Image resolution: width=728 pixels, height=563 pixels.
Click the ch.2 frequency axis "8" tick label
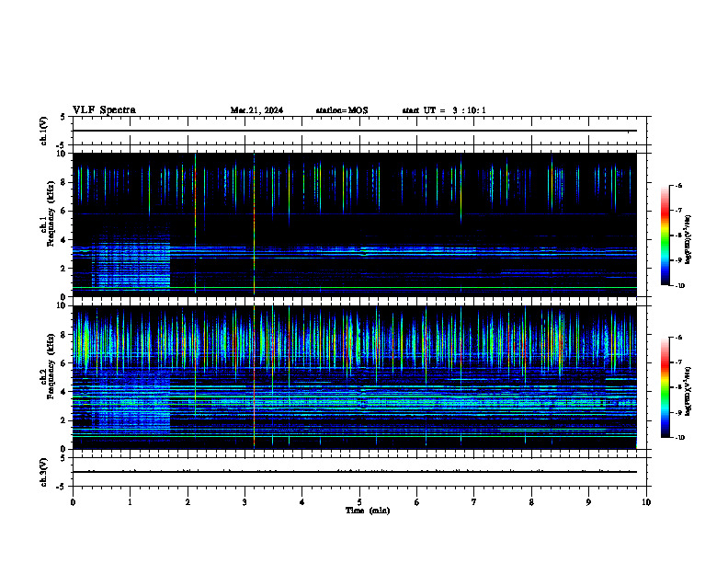[64, 335]
